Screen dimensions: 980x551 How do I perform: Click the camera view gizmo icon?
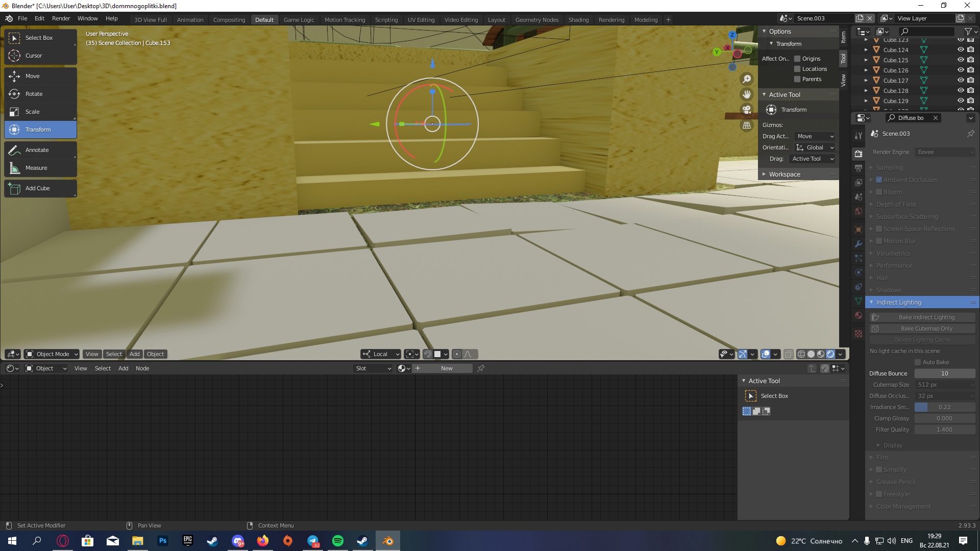pyautogui.click(x=747, y=110)
